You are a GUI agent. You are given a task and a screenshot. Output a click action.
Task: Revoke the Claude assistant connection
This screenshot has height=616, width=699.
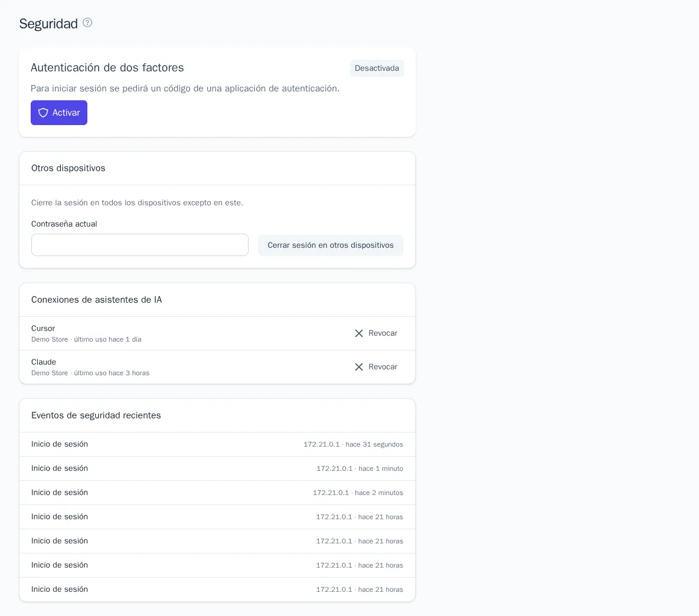point(376,367)
